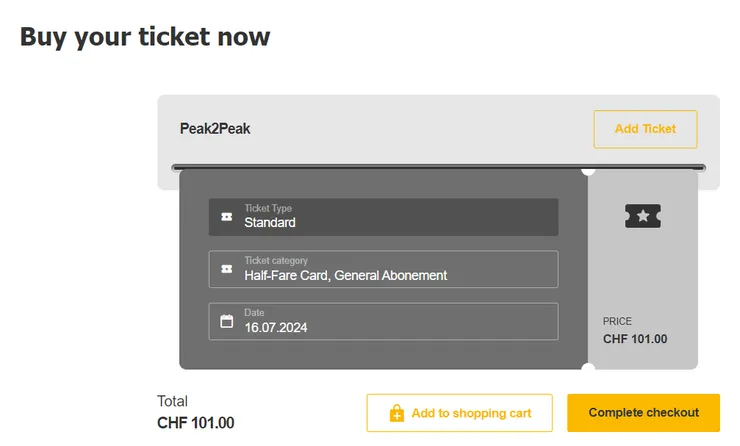Click the calendar icon beside the date
The width and height of the screenshot is (740, 446).
click(x=227, y=321)
